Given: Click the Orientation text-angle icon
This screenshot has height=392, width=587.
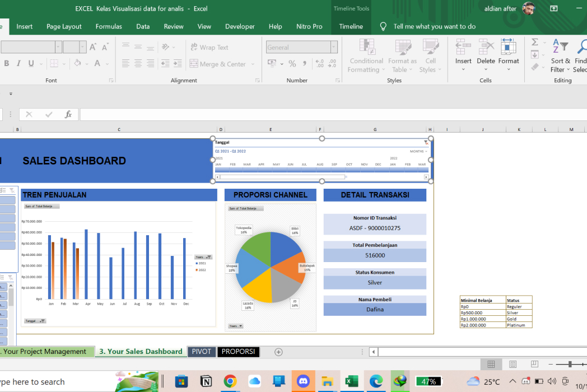Looking at the screenshot, I should 165,47.
